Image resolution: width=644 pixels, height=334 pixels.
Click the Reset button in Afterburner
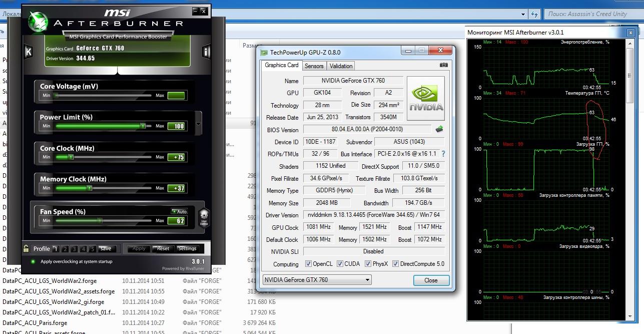[163, 248]
